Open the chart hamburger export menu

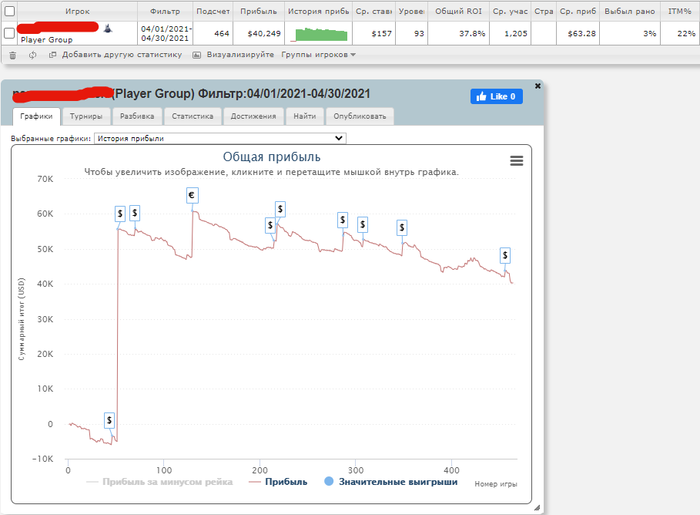(x=517, y=161)
